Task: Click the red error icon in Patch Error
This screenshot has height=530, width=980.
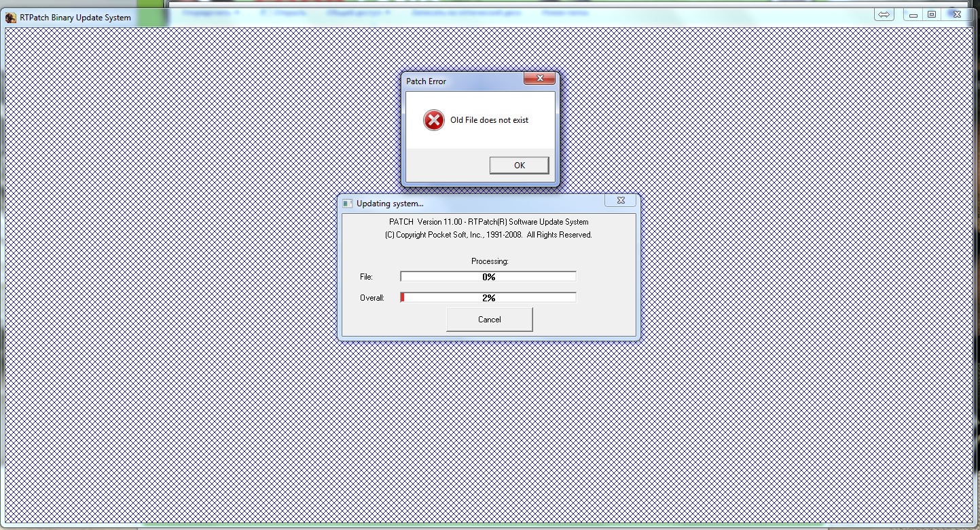Action: point(433,120)
